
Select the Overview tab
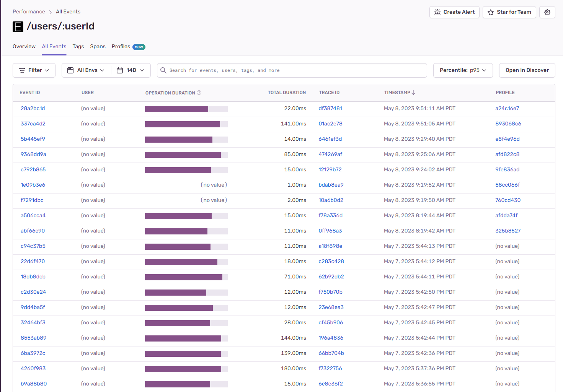(24, 46)
